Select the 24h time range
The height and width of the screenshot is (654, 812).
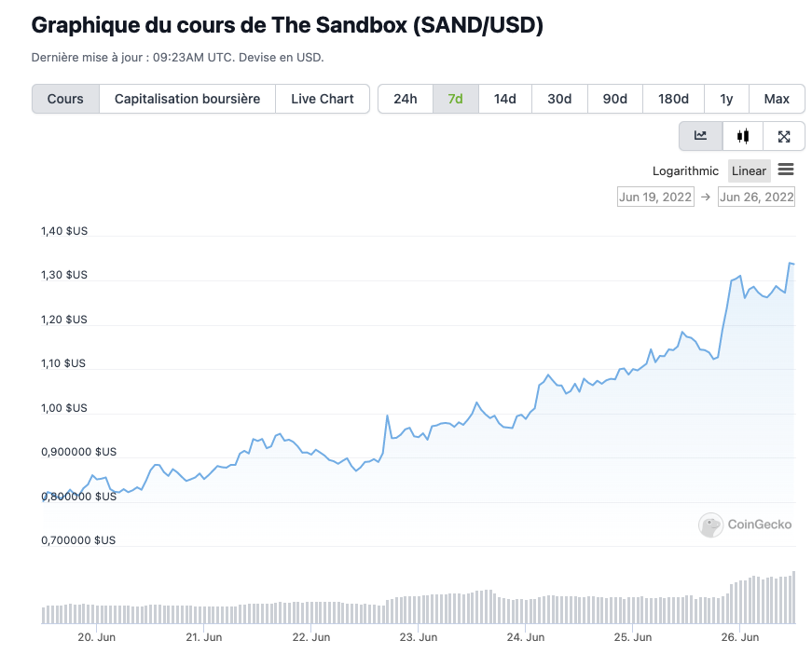[x=406, y=99]
